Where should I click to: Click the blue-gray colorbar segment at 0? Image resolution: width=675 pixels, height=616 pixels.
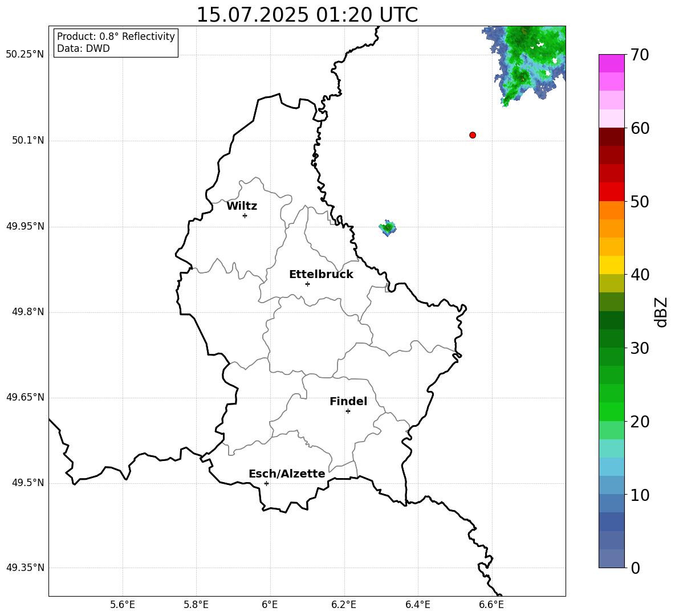click(611, 558)
